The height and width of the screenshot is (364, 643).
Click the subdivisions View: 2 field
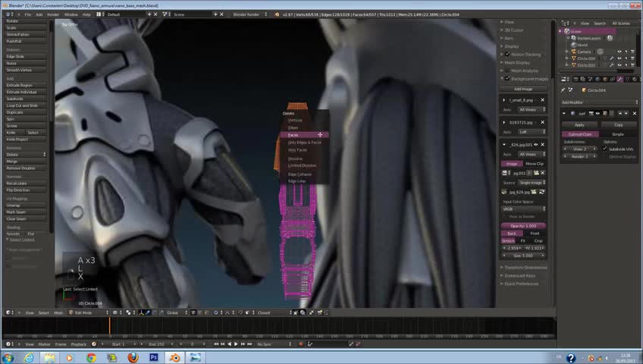coord(580,149)
